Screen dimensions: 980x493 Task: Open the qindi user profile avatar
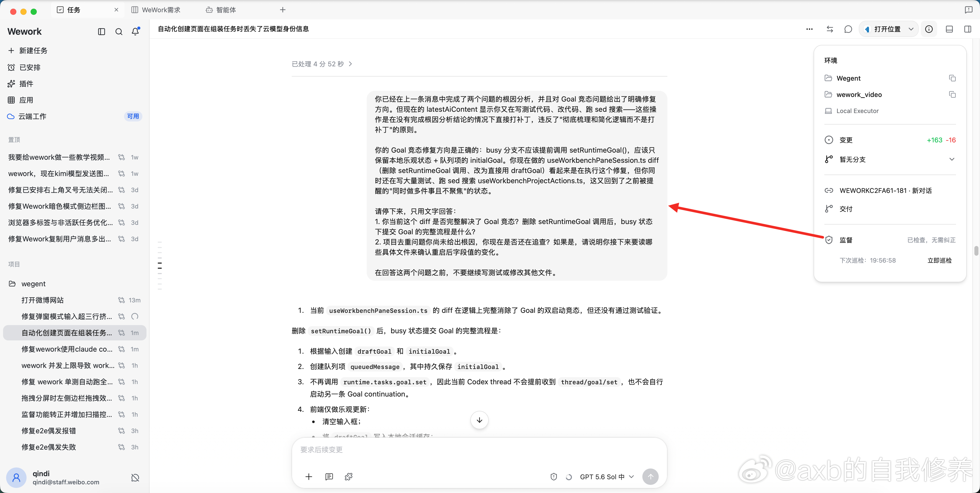click(x=16, y=478)
